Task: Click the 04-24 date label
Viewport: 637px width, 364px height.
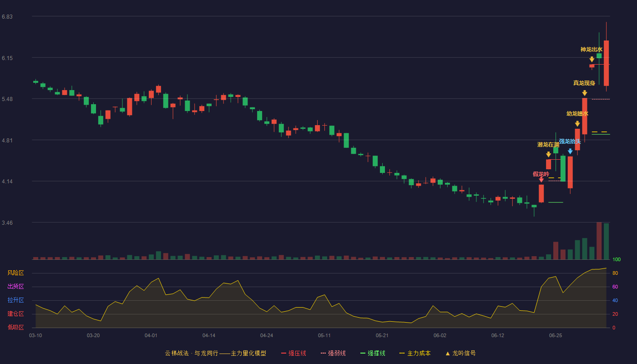Action: (x=267, y=335)
